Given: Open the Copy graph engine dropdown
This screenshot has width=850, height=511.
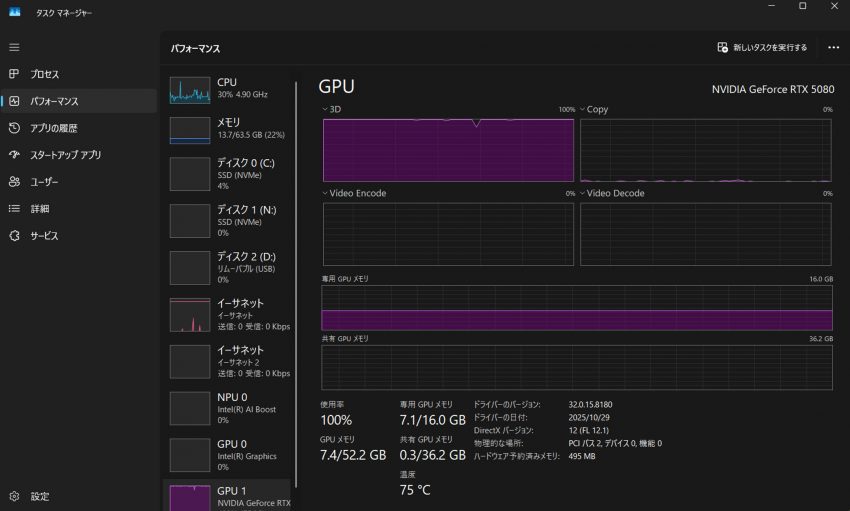Looking at the screenshot, I should (583, 109).
